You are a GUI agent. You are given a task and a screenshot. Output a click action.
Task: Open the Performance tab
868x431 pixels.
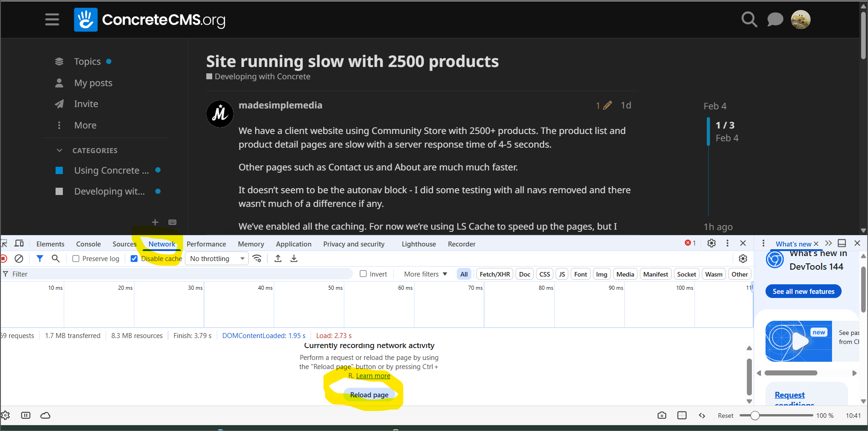click(206, 244)
